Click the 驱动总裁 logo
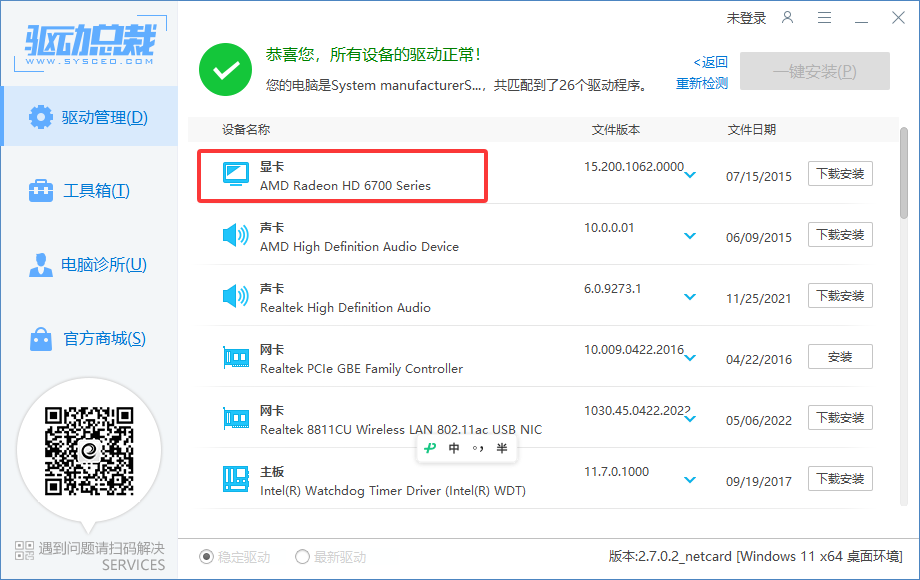Viewport: 920px width, 580px height. pyautogui.click(x=90, y=44)
